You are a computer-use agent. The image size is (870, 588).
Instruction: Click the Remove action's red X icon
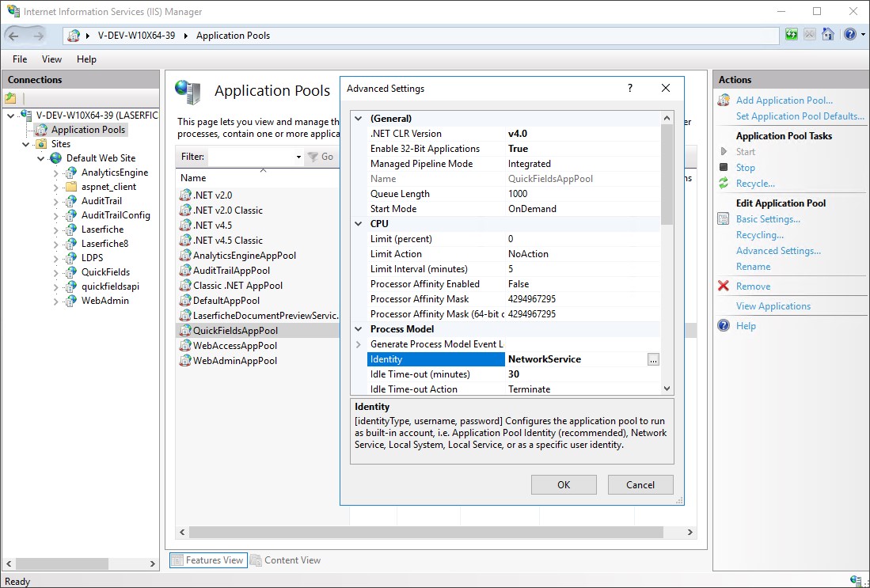pos(721,286)
